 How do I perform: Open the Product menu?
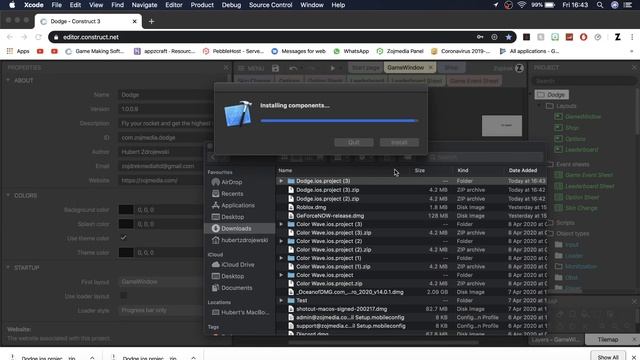pos(202,5)
